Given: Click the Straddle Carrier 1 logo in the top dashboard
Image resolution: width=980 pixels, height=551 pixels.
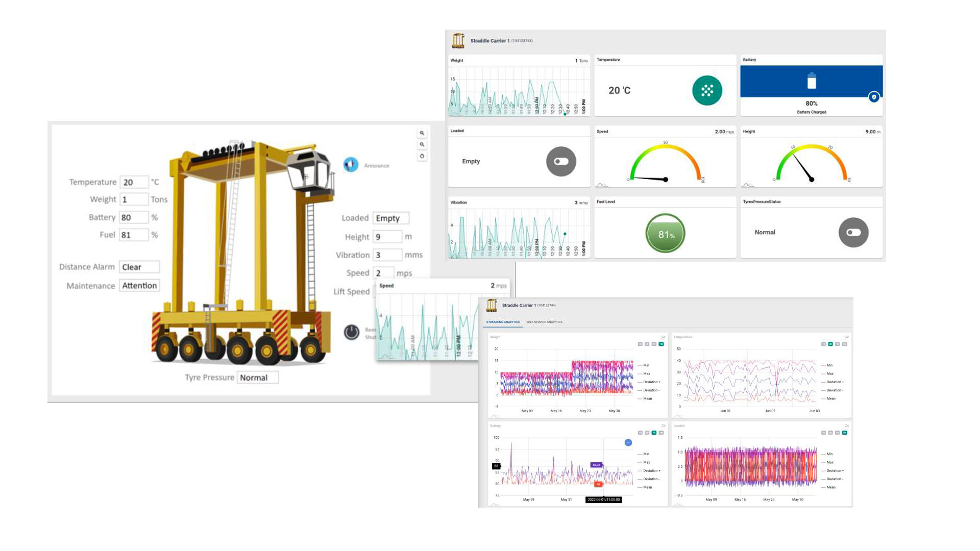Looking at the screenshot, I should 458,40.
